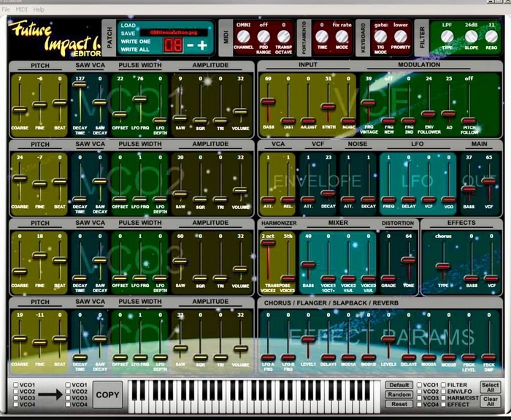Click the Effects TYPE chorus slider handle
Viewport: 511px width, 420px height.
443,267
